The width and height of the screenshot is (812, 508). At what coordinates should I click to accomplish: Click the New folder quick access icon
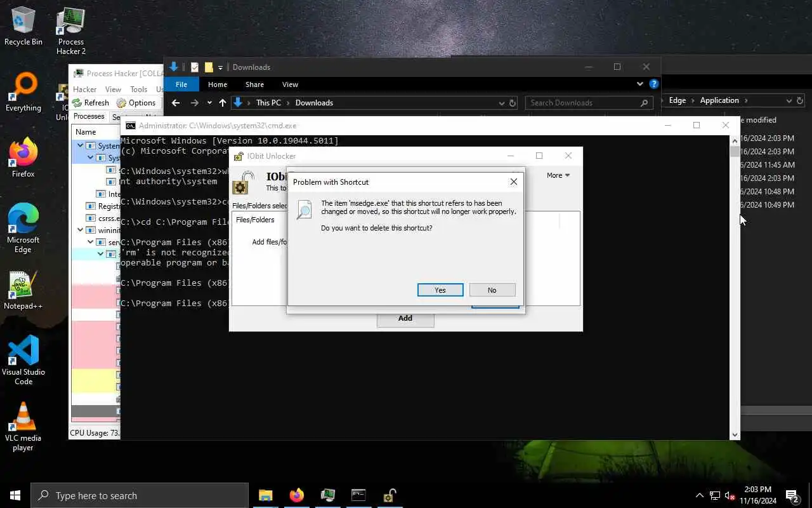[x=209, y=67]
